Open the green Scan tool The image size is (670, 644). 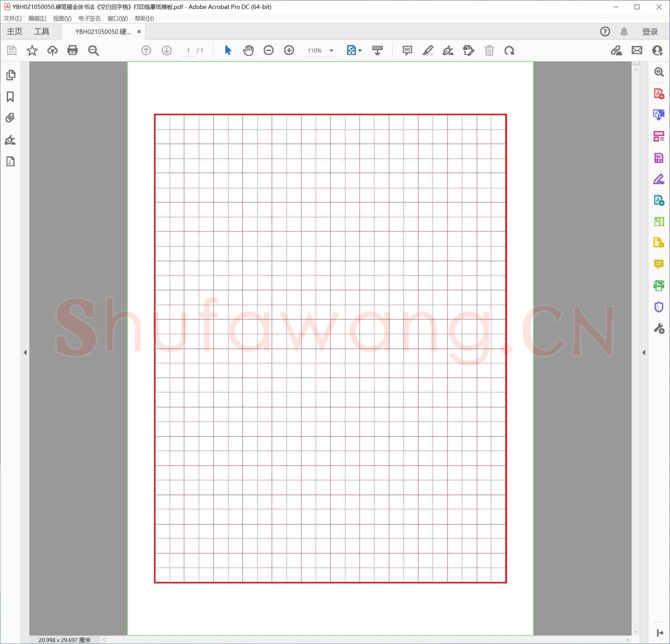point(659,286)
